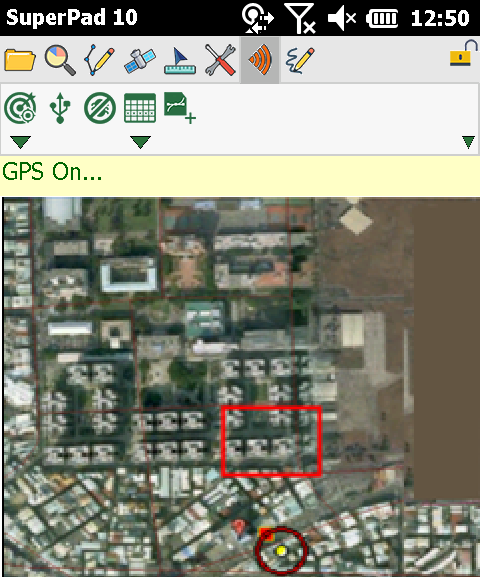Click the green USB connection icon
This screenshot has height=577, width=480.
pos(60,108)
